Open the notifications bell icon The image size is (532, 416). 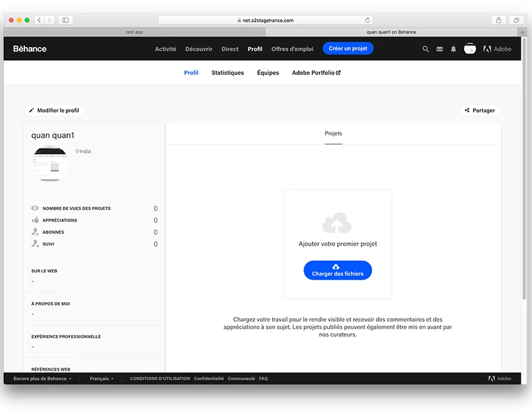[453, 49]
